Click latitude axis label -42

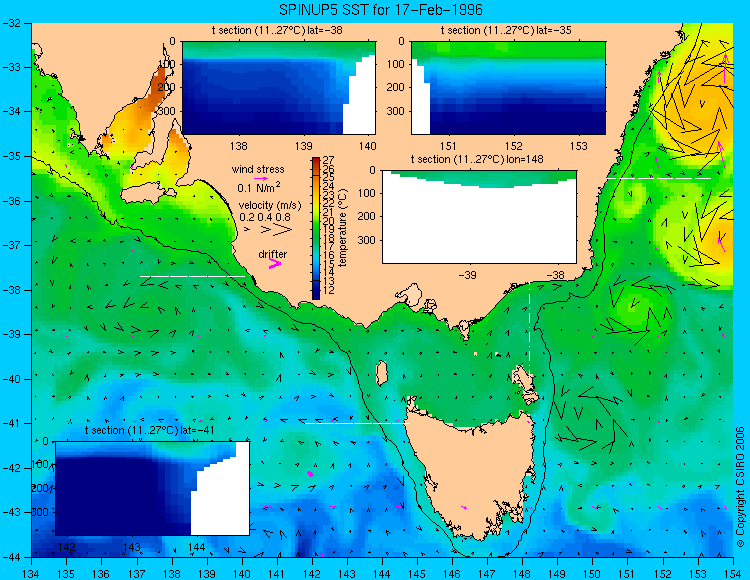pyautogui.click(x=11, y=468)
